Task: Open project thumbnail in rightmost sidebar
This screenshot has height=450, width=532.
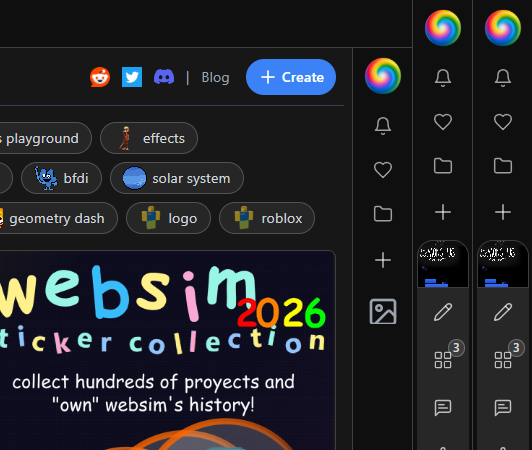Action: tap(503, 264)
